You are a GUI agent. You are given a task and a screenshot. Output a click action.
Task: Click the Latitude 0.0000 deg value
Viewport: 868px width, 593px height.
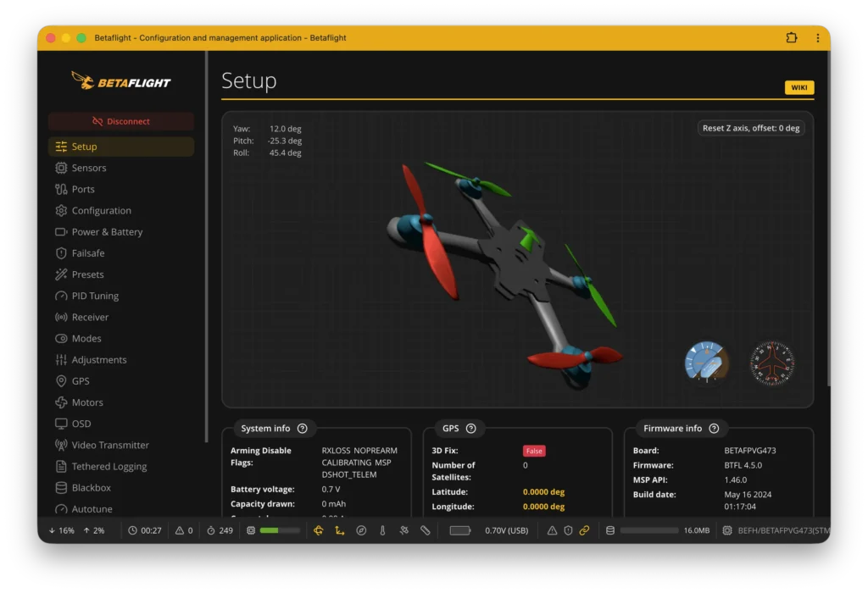click(x=543, y=492)
